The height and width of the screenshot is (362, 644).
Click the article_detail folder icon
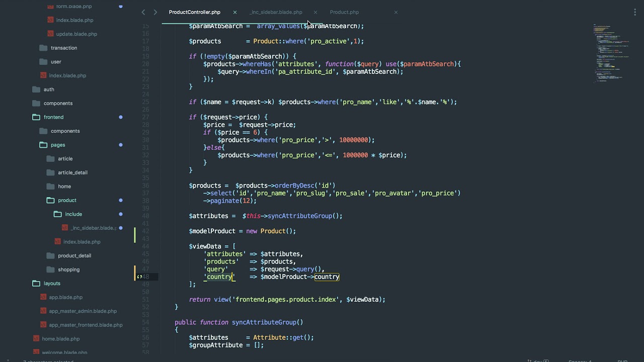point(50,172)
